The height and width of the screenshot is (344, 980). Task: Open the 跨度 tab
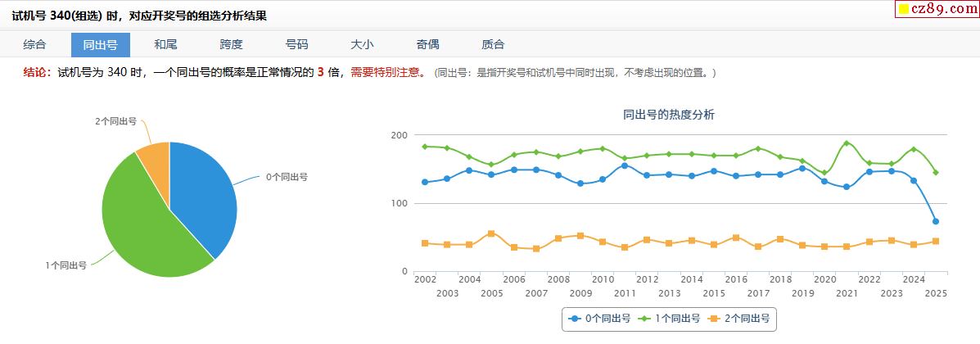[231, 44]
